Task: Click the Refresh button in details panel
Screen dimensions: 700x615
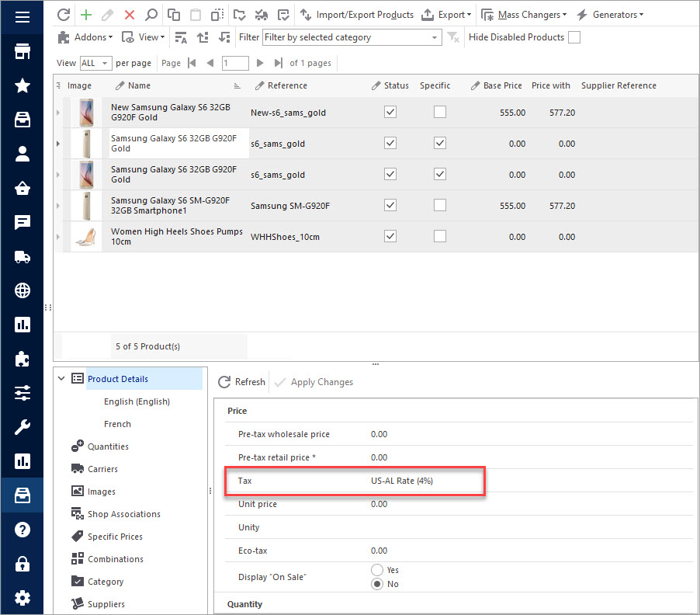Action: click(x=241, y=382)
